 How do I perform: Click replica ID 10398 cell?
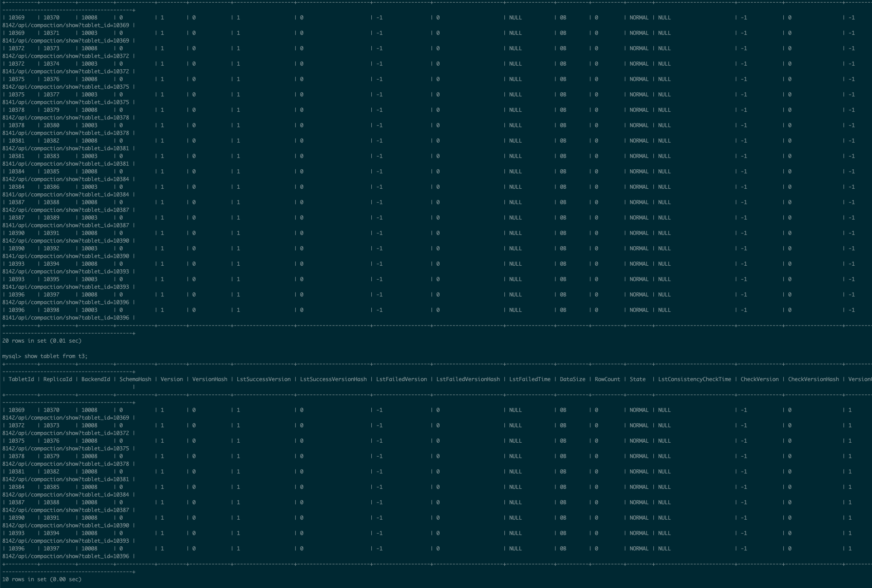51,310
